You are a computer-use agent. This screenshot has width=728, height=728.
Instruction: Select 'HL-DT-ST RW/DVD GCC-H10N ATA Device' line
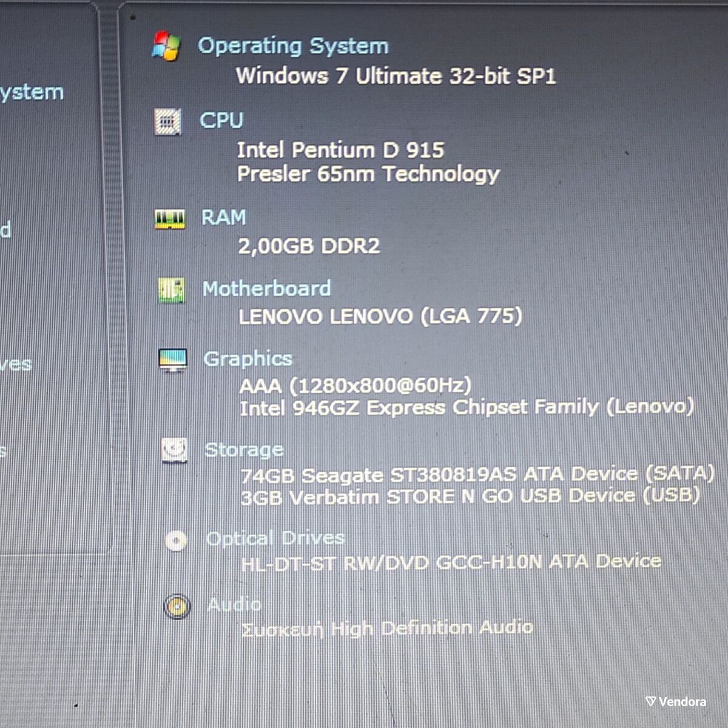click(x=451, y=562)
